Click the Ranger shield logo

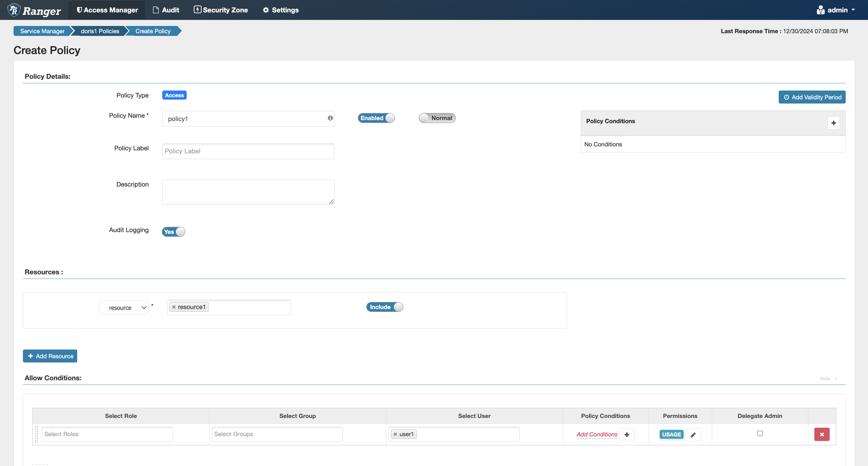click(14, 10)
